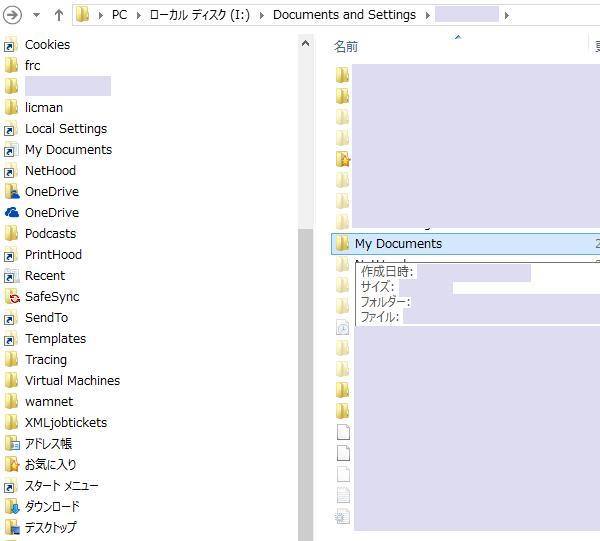The height and width of the screenshot is (541, 600).
Task: Click the お気に入り star folder icon
Action: (x=12, y=465)
